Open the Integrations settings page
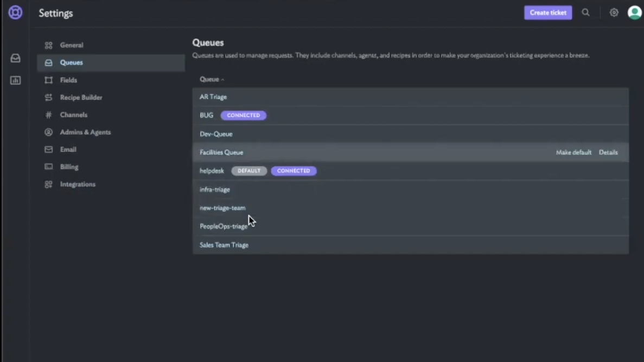 point(78,184)
